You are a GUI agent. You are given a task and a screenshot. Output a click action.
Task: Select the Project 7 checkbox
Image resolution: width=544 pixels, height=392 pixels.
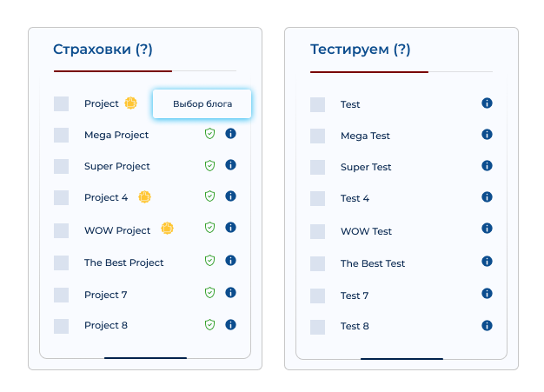click(61, 295)
